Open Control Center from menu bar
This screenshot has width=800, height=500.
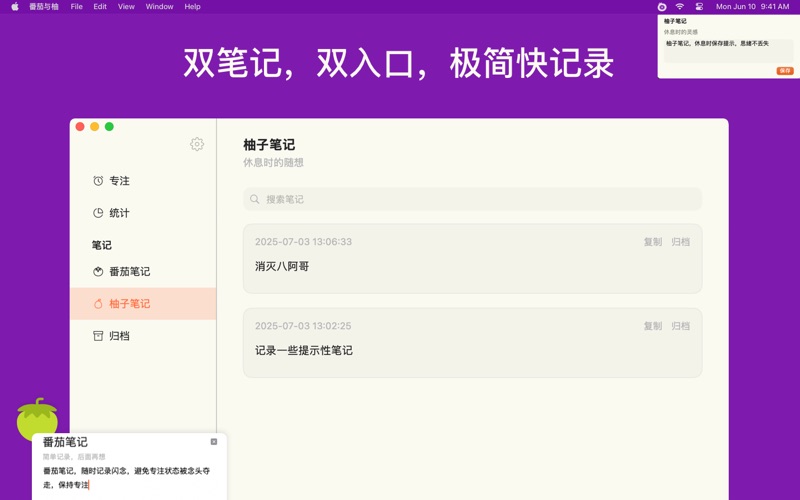click(699, 7)
